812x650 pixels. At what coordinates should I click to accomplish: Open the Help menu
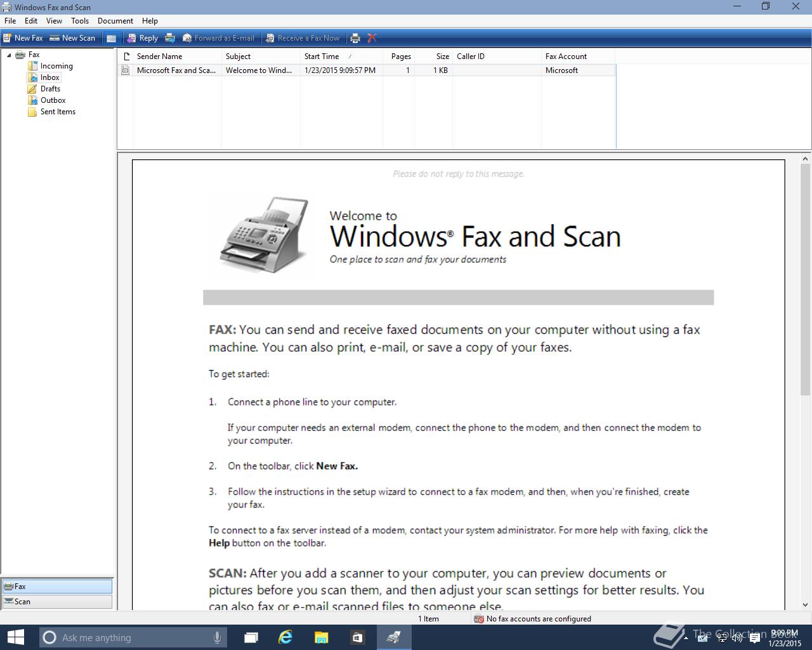[150, 21]
